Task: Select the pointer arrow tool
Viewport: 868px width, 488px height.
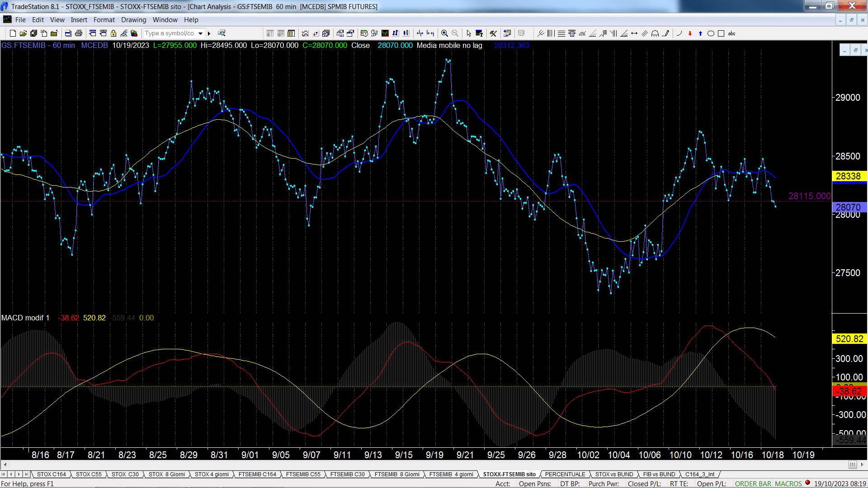Action: tap(469, 33)
